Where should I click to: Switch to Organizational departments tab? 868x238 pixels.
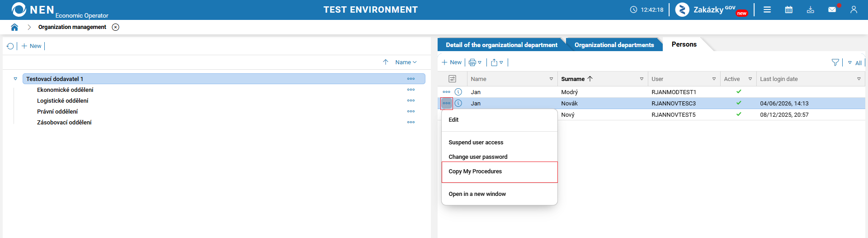(614, 45)
